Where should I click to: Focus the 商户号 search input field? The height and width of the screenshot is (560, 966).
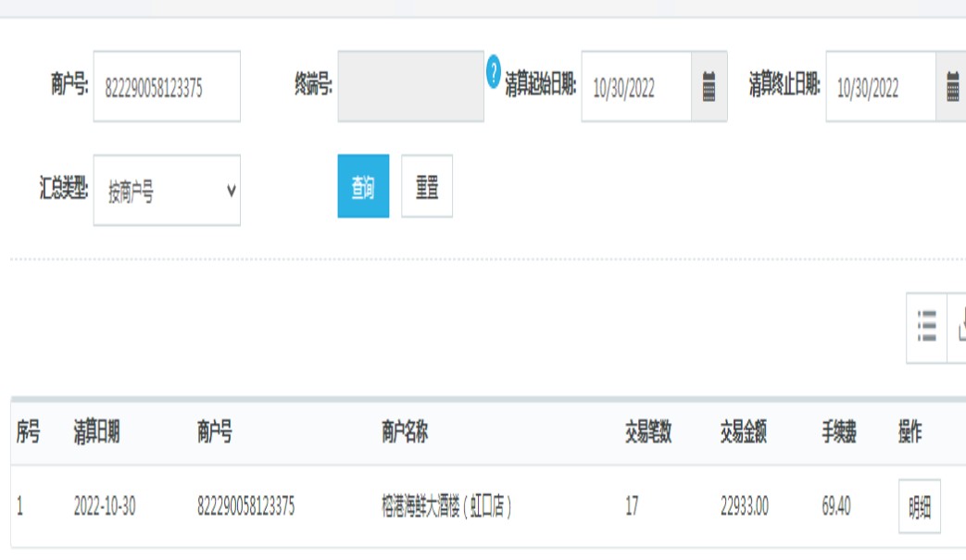pyautogui.click(x=167, y=87)
